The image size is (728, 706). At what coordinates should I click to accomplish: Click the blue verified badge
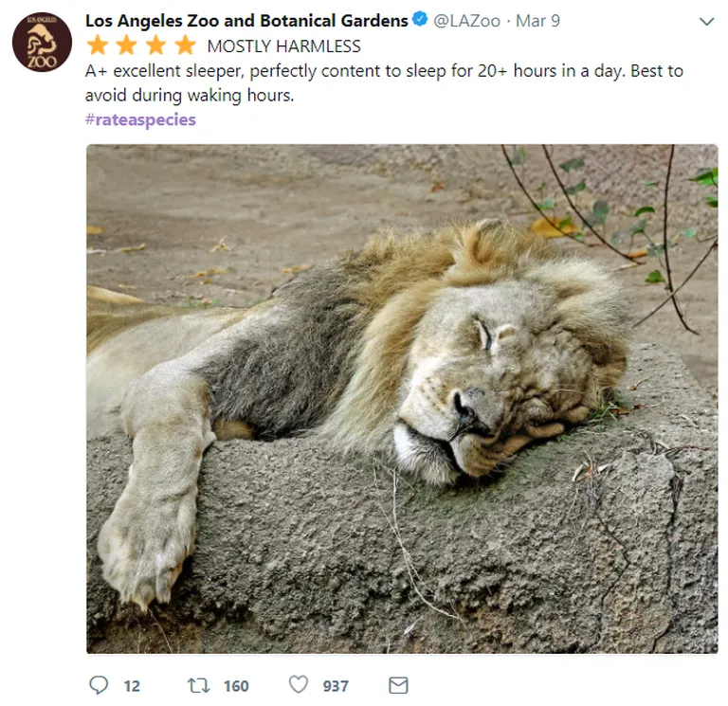click(420, 20)
